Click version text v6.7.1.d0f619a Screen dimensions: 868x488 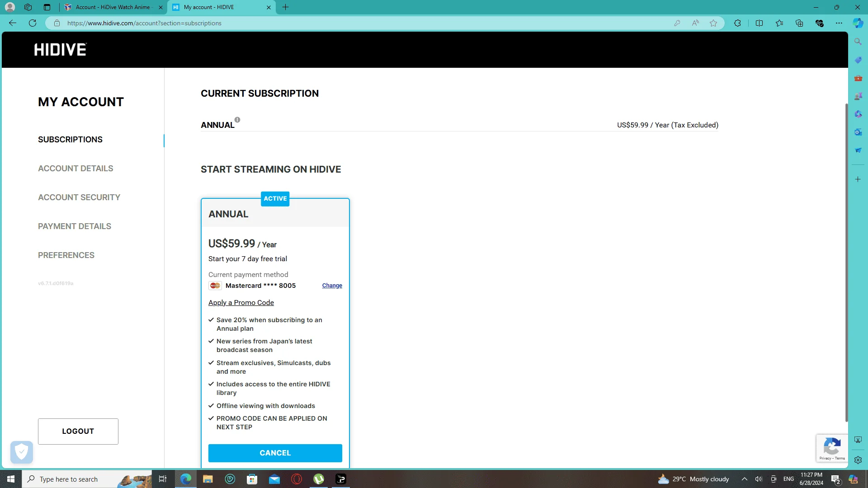pos(56,283)
